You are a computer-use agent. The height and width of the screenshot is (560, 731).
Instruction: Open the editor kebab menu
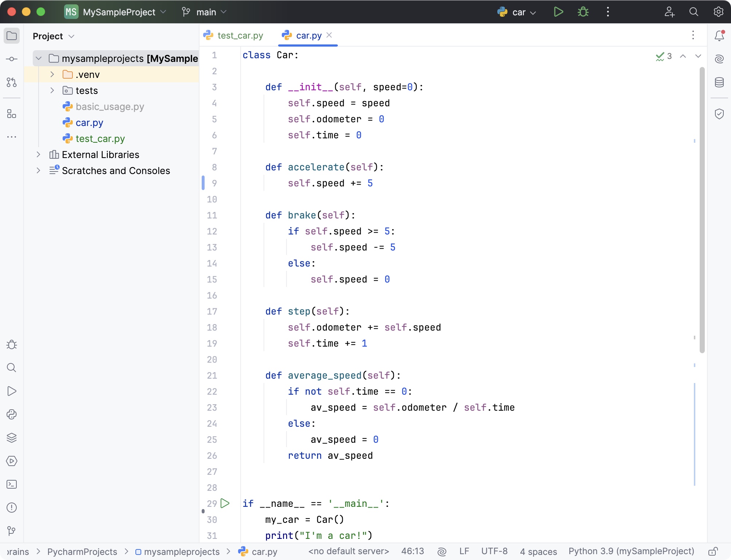click(x=693, y=35)
